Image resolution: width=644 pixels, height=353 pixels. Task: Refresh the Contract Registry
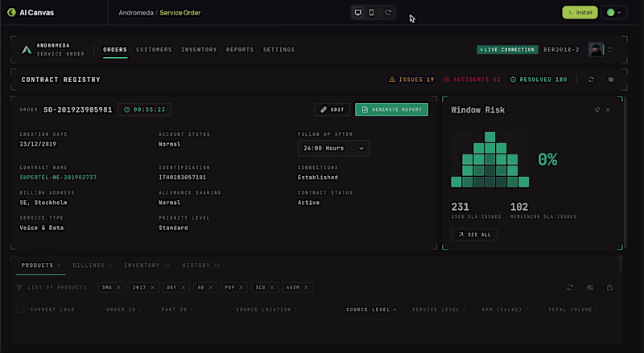click(x=591, y=80)
